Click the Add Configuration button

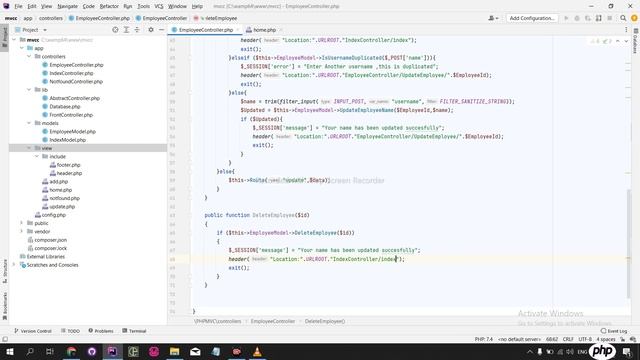[532, 18]
